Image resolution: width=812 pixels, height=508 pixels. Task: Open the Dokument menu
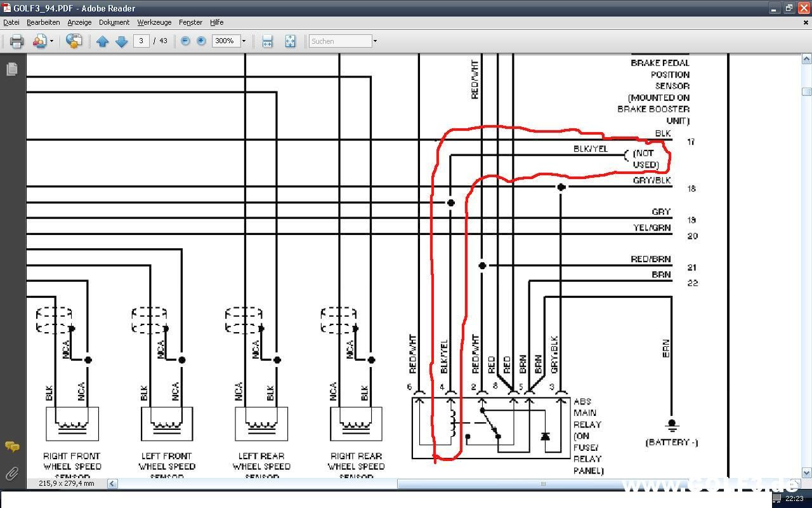[x=114, y=22]
